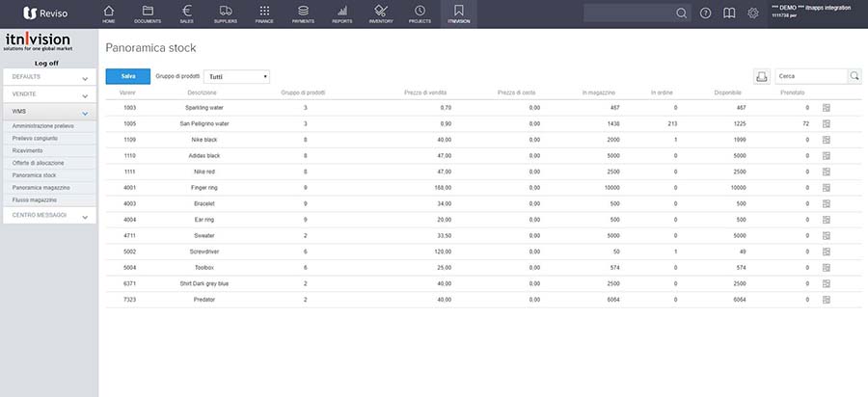
Task: Click detail icon for Sparkling water row
Action: click(827, 108)
